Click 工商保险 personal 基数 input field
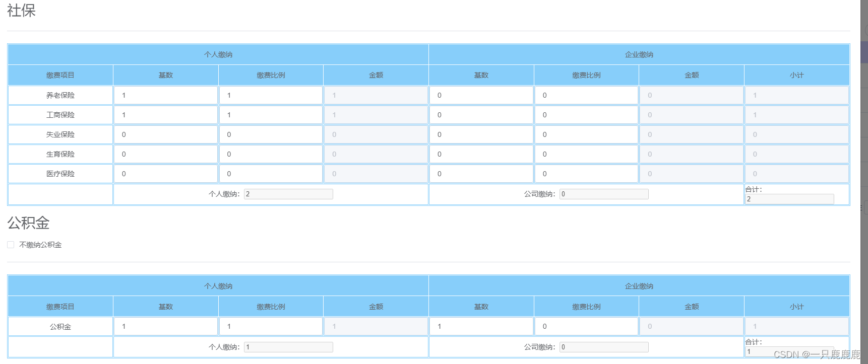This screenshot has width=868, height=364. point(166,115)
